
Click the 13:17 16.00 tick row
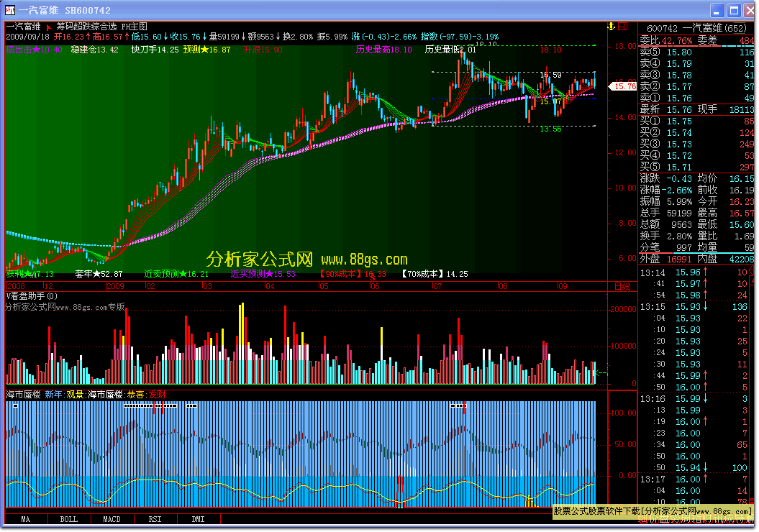[694, 480]
